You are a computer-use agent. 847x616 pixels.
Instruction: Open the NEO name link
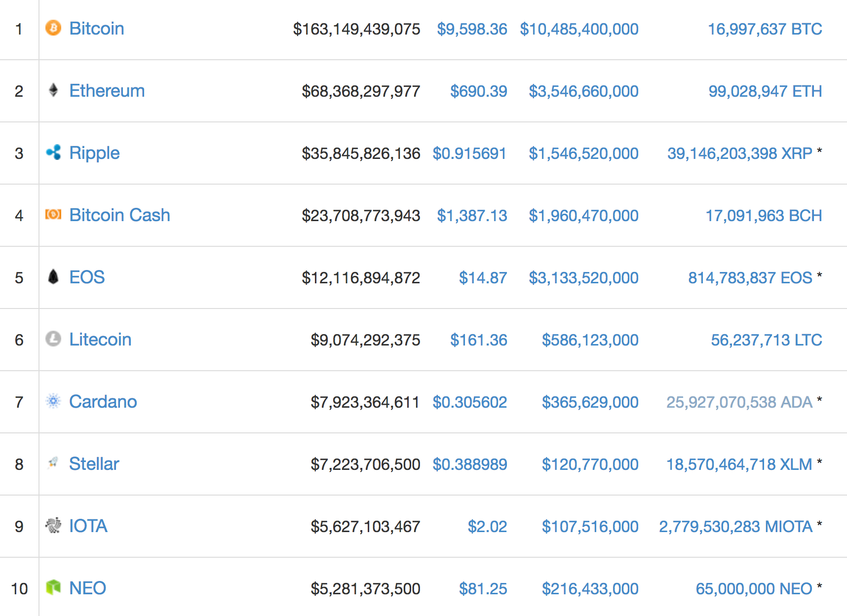pos(88,588)
